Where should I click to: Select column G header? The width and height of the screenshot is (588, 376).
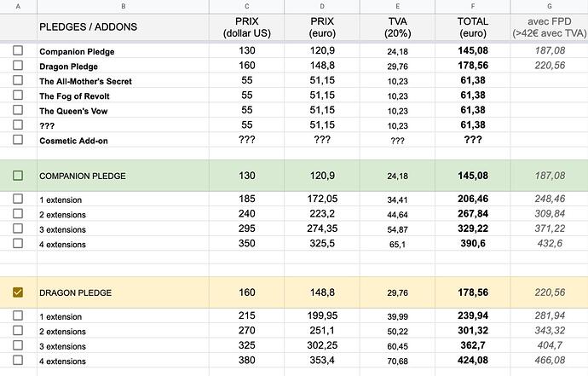coord(549,6)
